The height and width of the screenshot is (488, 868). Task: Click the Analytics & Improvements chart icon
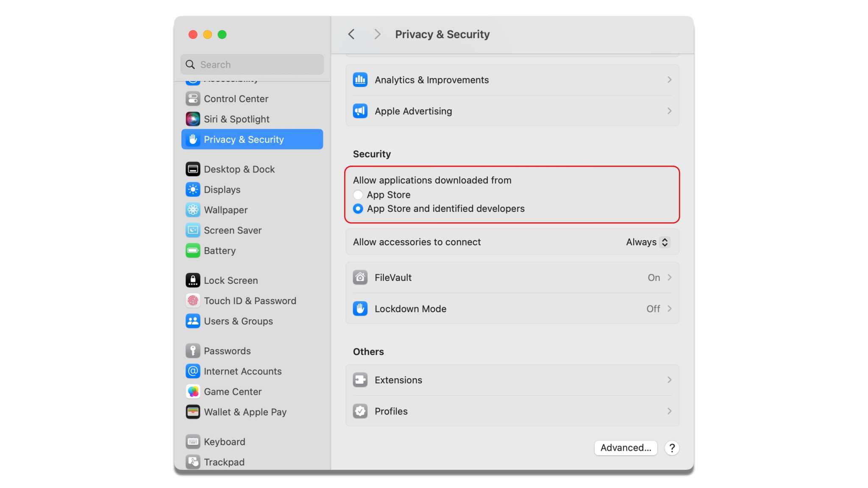click(360, 80)
